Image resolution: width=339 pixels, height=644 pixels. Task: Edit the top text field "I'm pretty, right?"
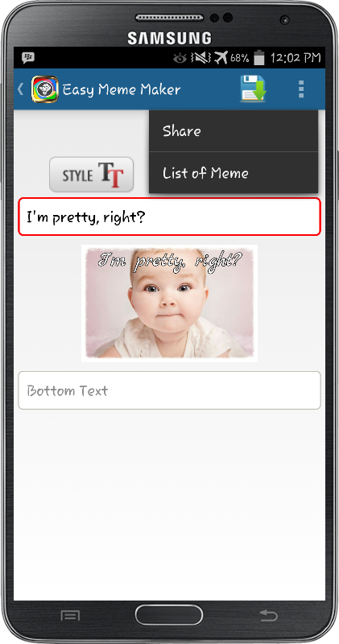click(x=169, y=217)
